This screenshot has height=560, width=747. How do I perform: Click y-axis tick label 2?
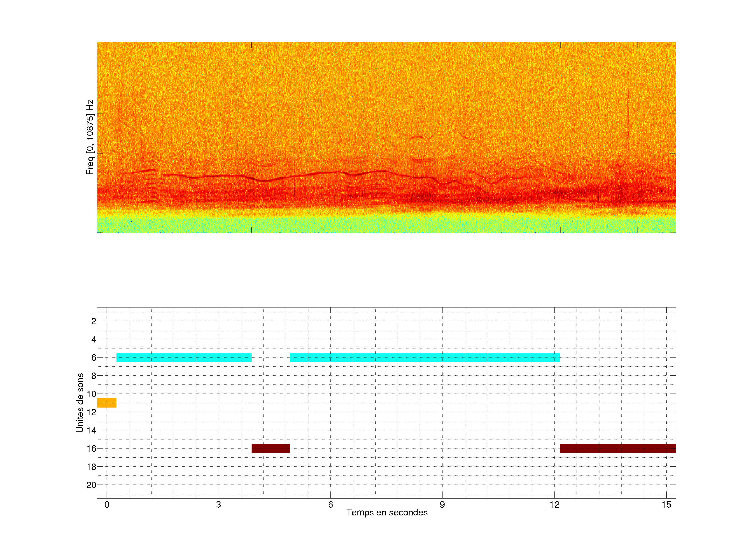[94, 321]
